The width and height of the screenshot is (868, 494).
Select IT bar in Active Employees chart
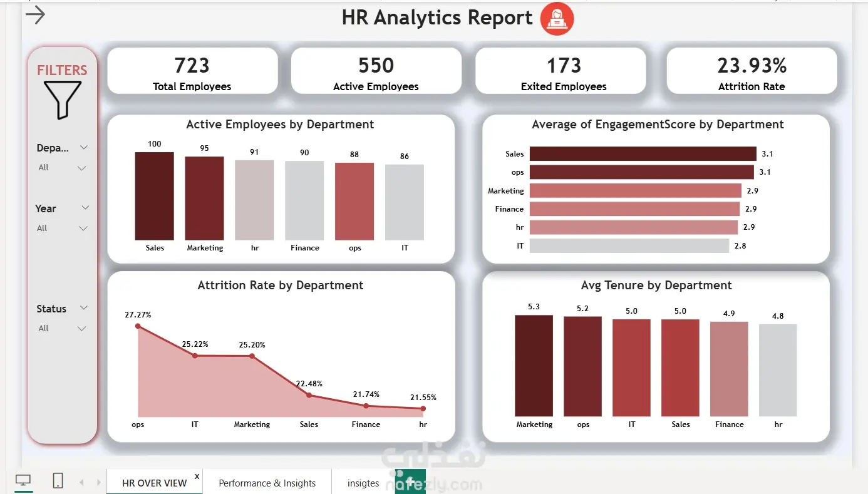click(x=405, y=202)
